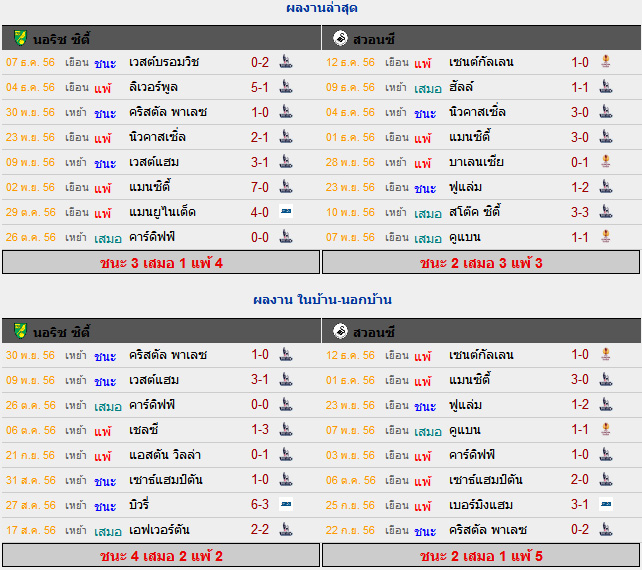
Task: Click team name เชลซี
Action: [143, 430]
